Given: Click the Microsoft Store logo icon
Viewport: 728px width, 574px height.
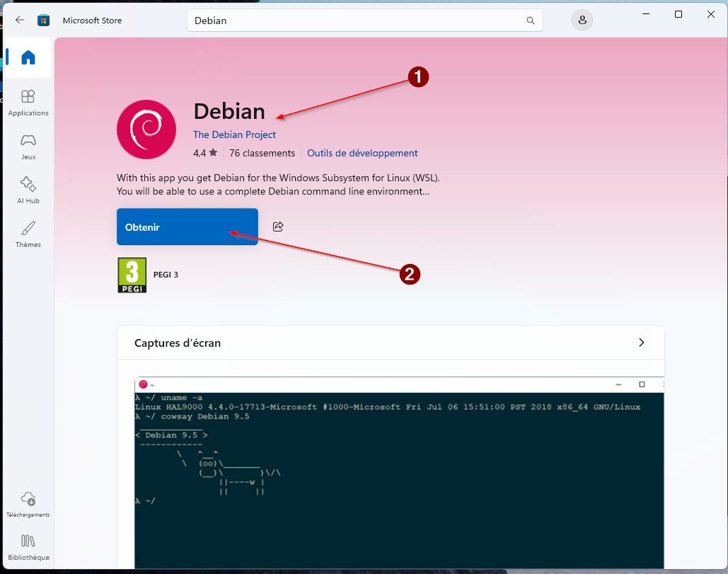Looking at the screenshot, I should [x=44, y=20].
